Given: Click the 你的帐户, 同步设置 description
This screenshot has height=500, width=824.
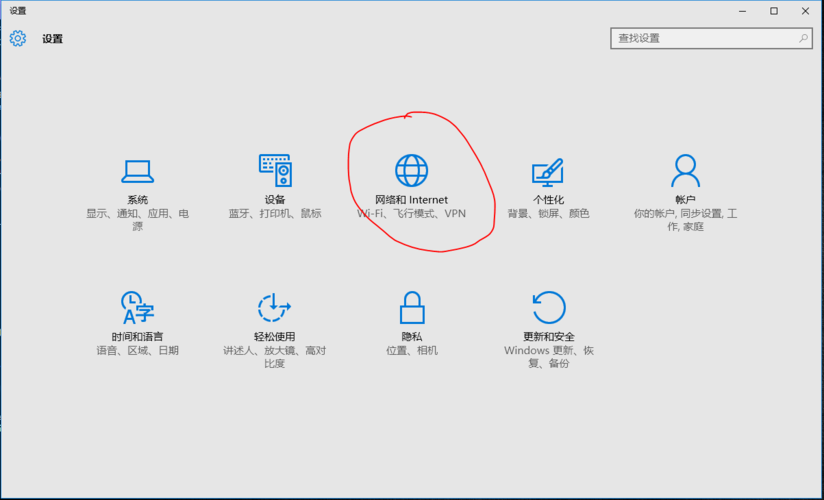Looking at the screenshot, I should click(x=685, y=220).
